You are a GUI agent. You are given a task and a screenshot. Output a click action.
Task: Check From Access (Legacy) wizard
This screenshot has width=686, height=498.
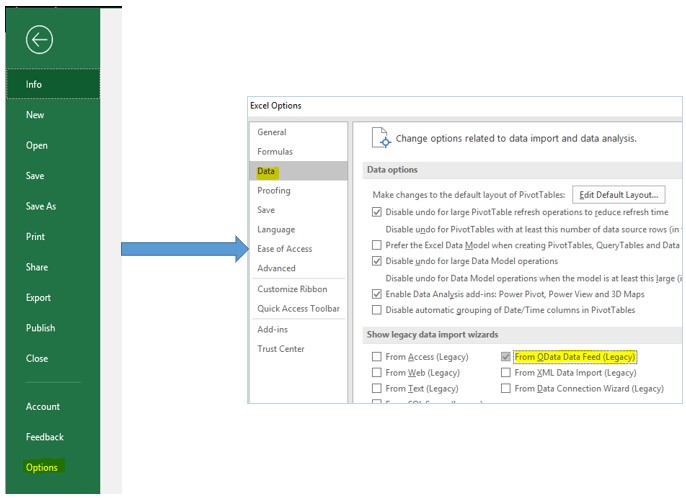tap(376, 357)
